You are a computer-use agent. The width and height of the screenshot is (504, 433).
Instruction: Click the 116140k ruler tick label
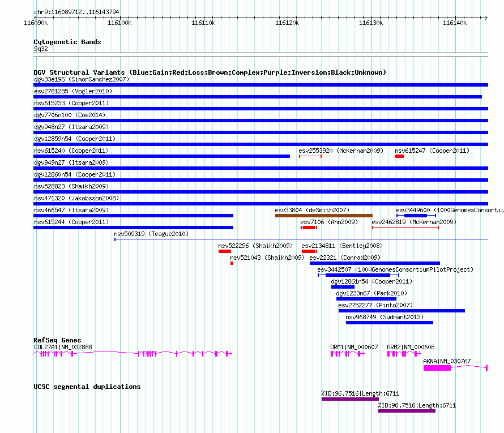coord(455,23)
